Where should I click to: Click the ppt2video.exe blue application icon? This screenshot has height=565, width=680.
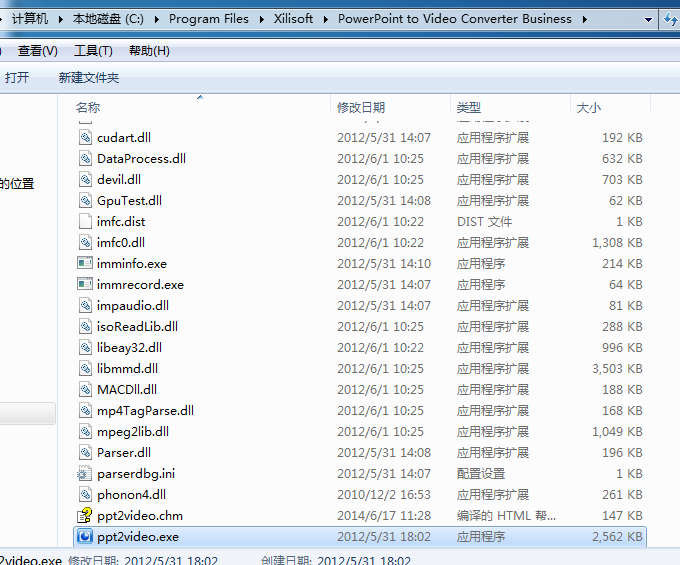tap(85, 537)
